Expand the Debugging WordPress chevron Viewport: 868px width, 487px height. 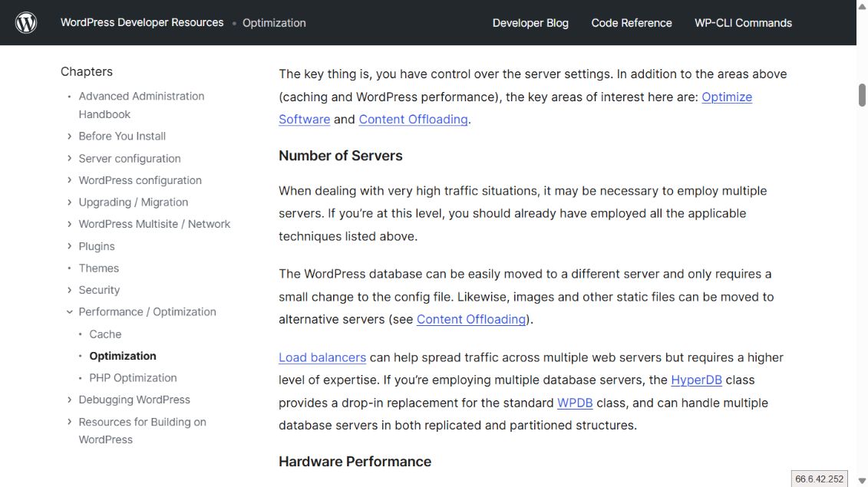point(69,400)
